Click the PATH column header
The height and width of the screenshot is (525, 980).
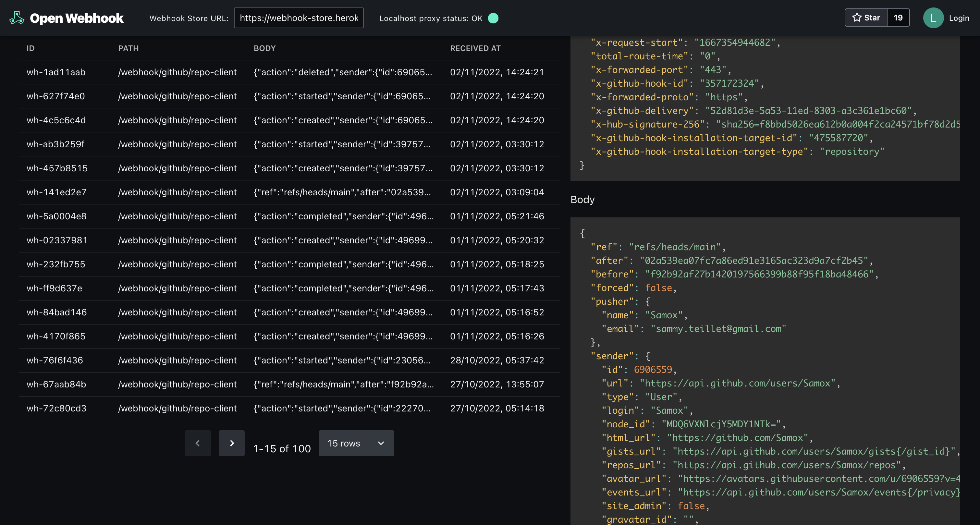tap(129, 48)
